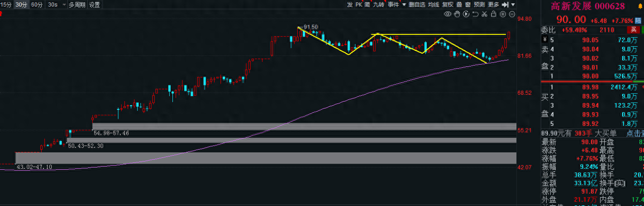Expand the dropdown arrow at toolbar's far right
Viewport: 644px width, 206px height.
tap(513, 4)
